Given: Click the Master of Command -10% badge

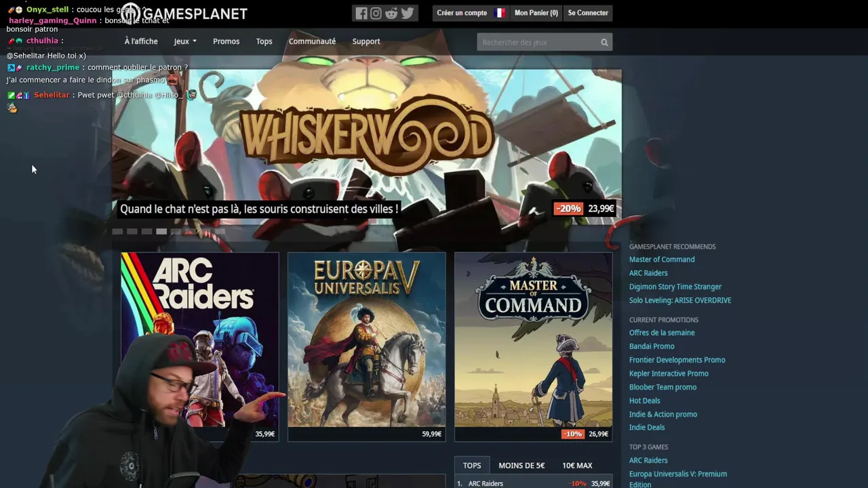Looking at the screenshot, I should coord(573,434).
